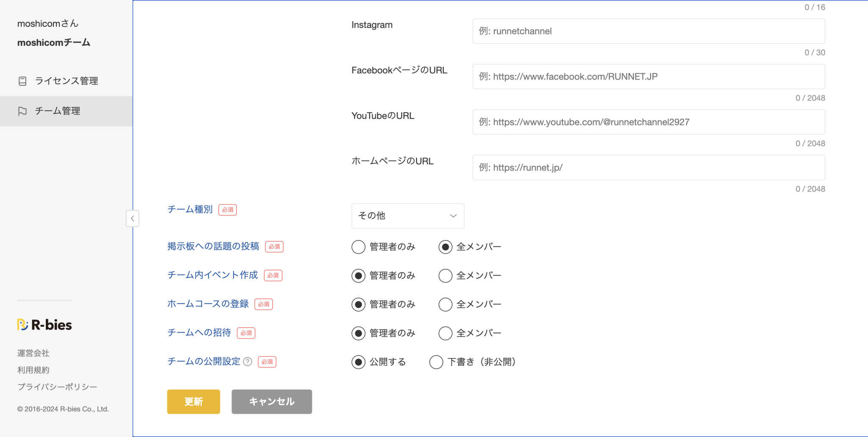Click the キャンセル button
The image size is (868, 437).
pos(272,401)
